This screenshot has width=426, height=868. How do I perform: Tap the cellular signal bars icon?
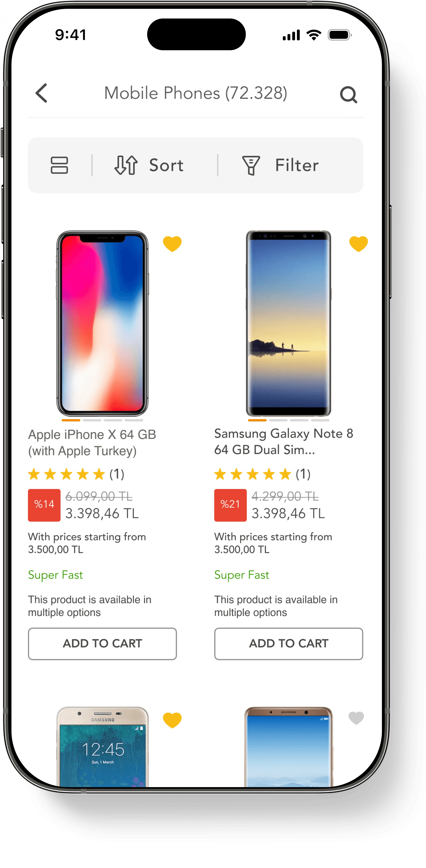291,35
